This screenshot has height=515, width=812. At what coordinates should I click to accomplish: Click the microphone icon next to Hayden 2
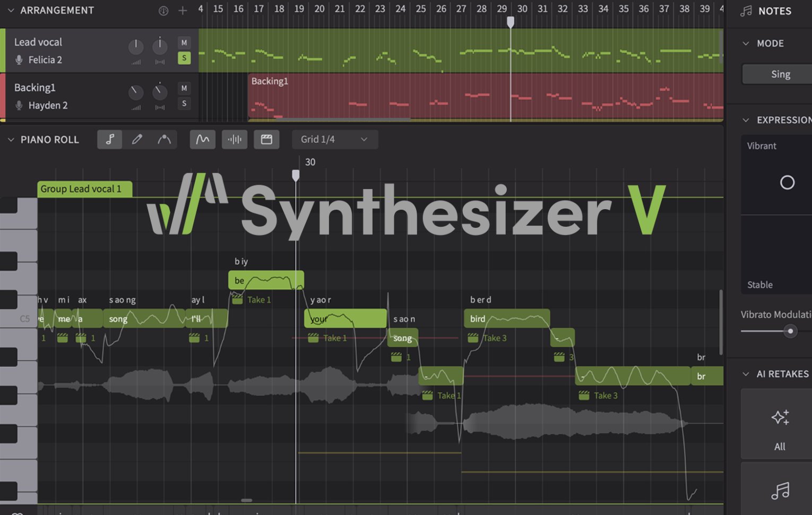point(19,106)
